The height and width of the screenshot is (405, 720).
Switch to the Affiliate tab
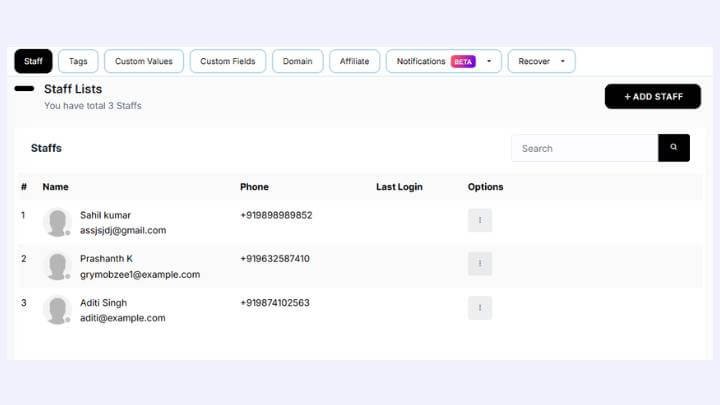(x=354, y=61)
